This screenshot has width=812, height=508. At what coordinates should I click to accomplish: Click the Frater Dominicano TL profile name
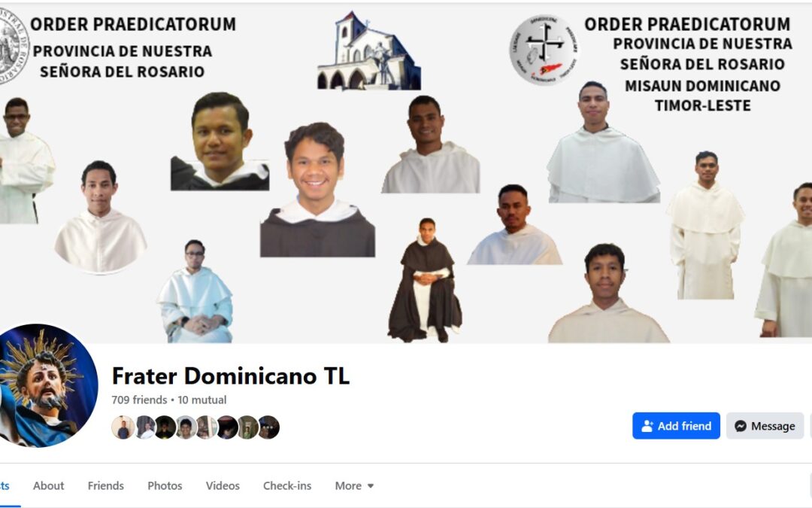(231, 376)
